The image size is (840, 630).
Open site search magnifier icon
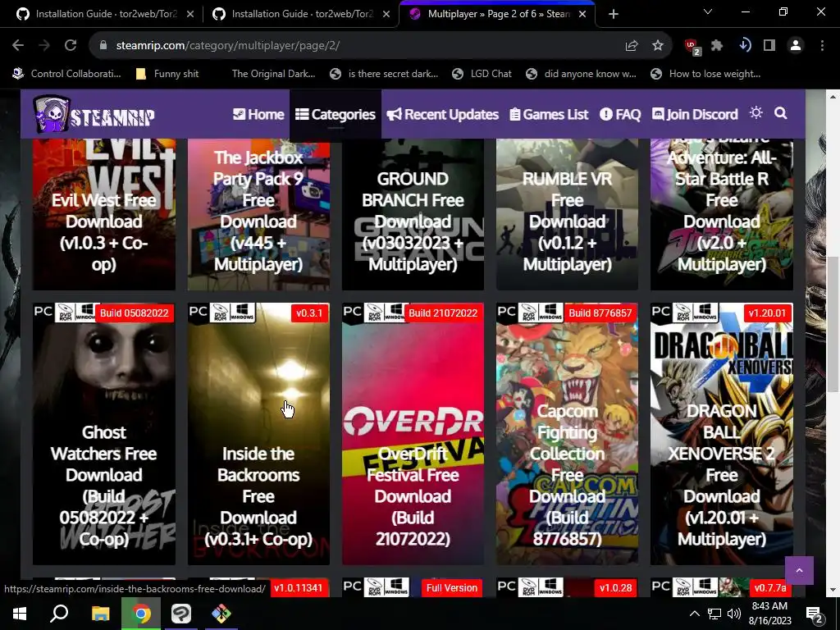781,113
